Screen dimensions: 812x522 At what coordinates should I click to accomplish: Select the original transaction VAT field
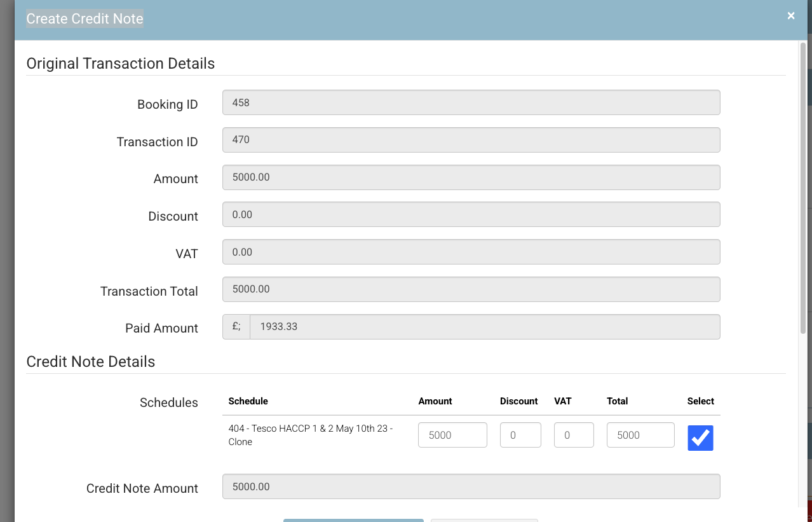471,252
